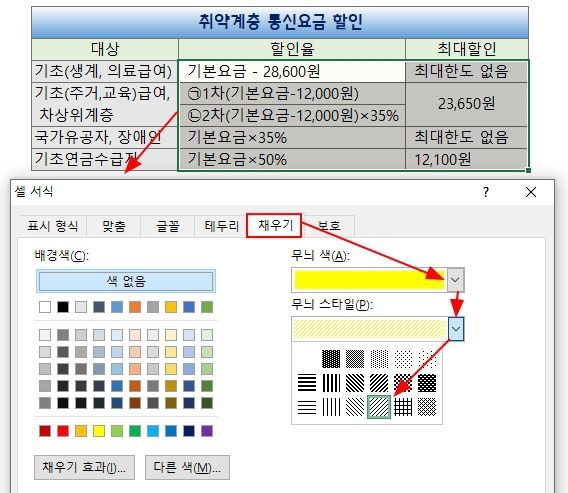Pick the thin diagonal crosshatch pattern
This screenshot has width=568, height=493.
(x=427, y=407)
